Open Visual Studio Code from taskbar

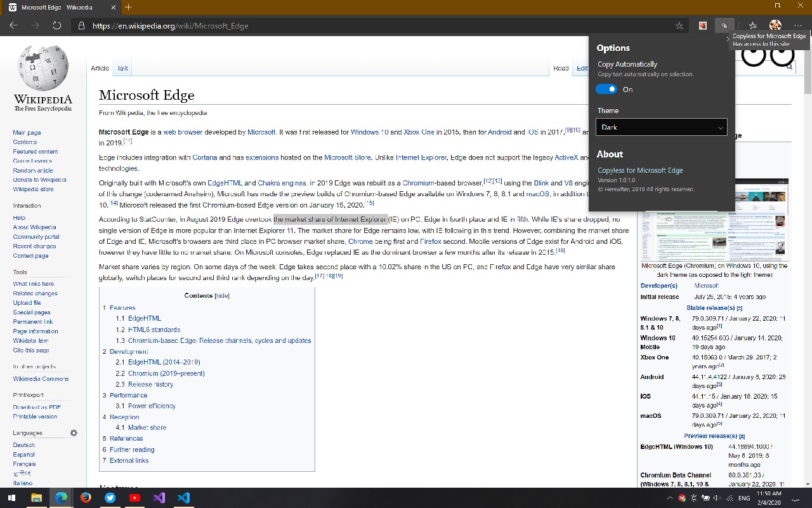184,498
